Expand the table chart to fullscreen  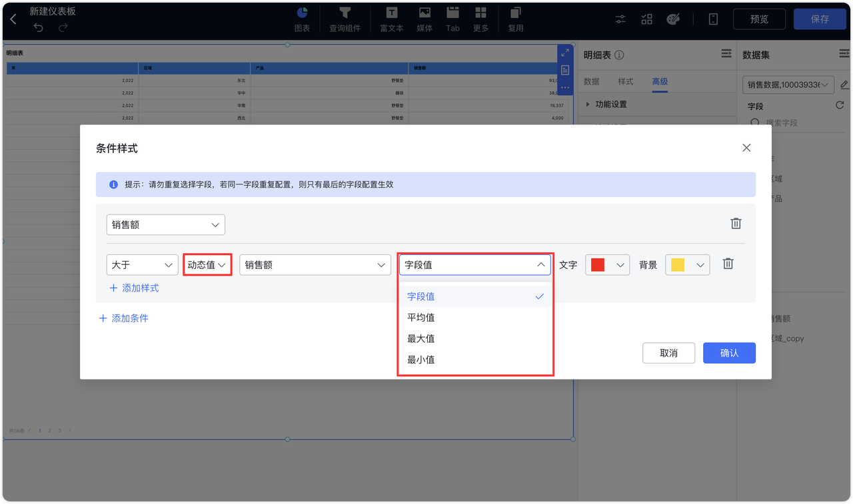(x=565, y=53)
